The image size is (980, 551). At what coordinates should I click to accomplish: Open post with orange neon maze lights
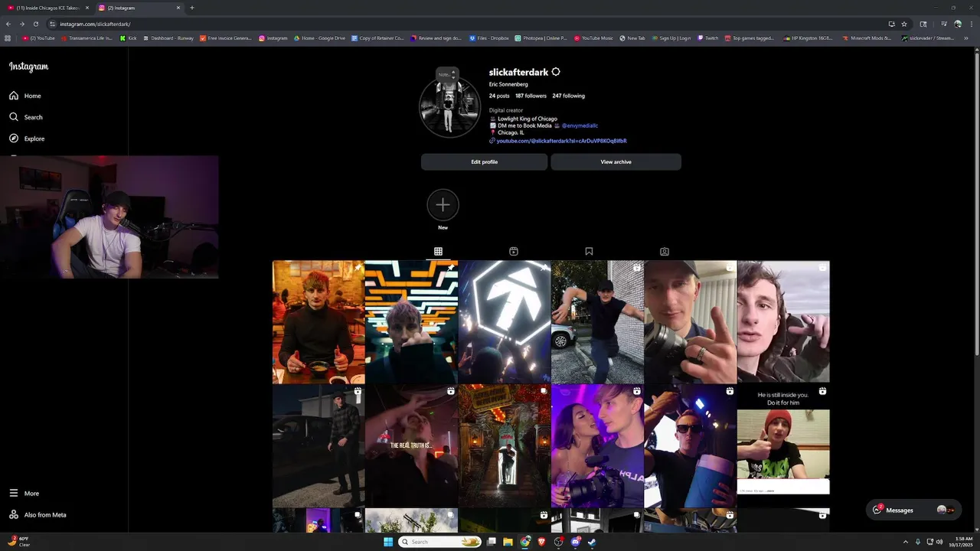click(411, 322)
